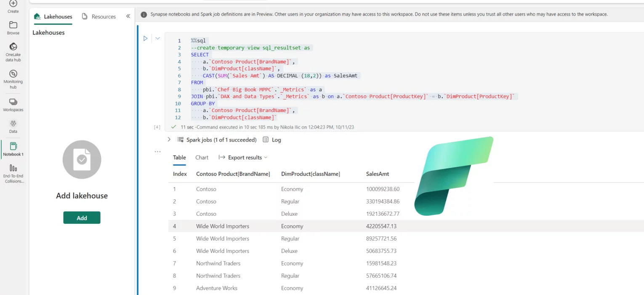Expand the Spark jobs section
Viewport: 644px width, 295px height.
point(169,139)
